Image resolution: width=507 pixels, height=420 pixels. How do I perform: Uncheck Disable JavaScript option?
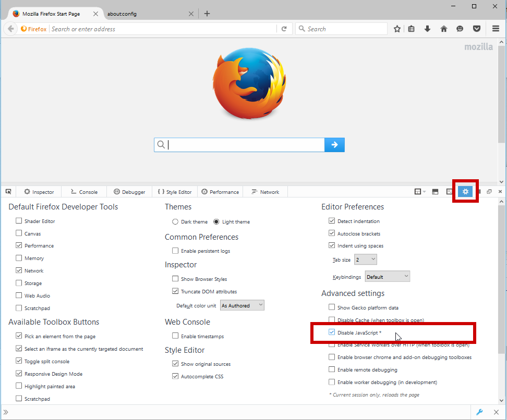click(x=332, y=332)
